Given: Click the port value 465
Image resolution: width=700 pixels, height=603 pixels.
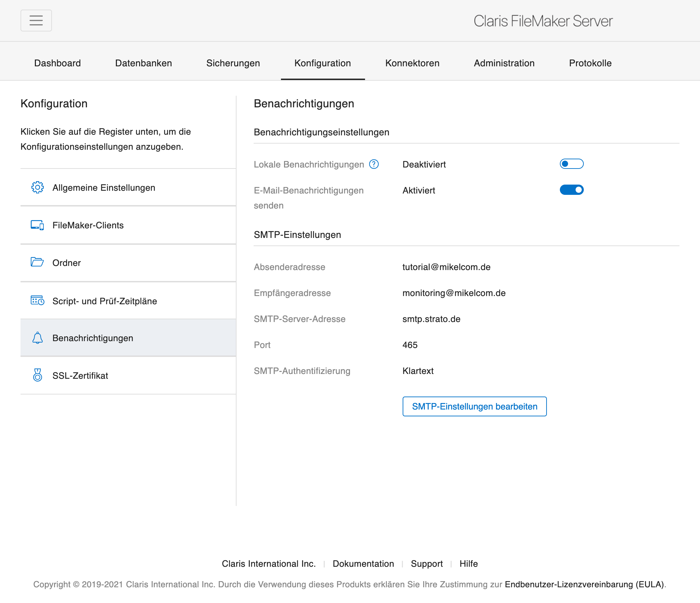Looking at the screenshot, I should click(x=410, y=345).
